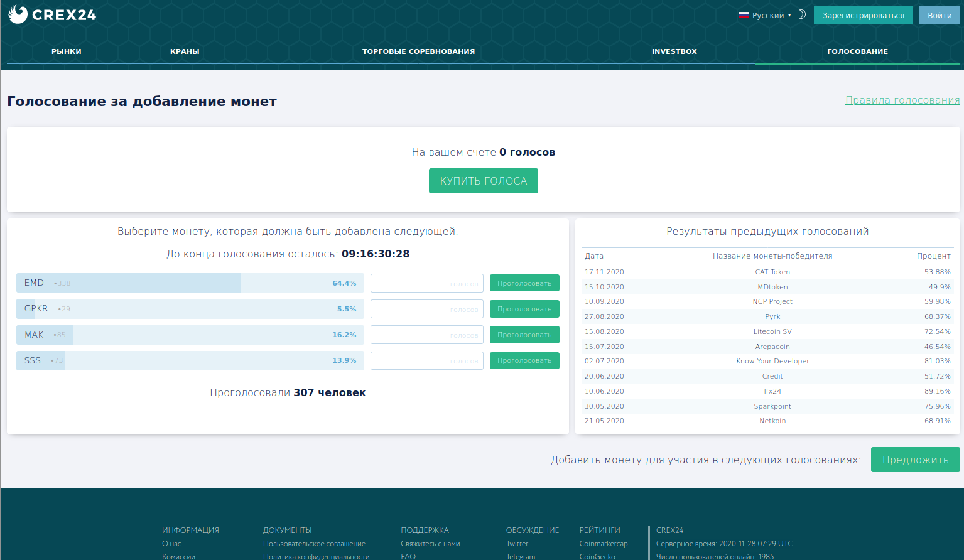The image size is (964, 560).
Task: Click Sparkpoint in results table
Action: (772, 406)
